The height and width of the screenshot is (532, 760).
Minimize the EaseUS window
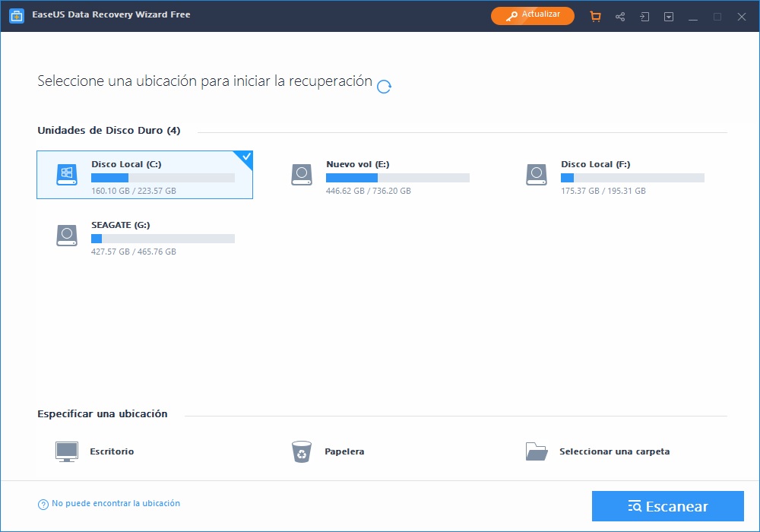693,16
